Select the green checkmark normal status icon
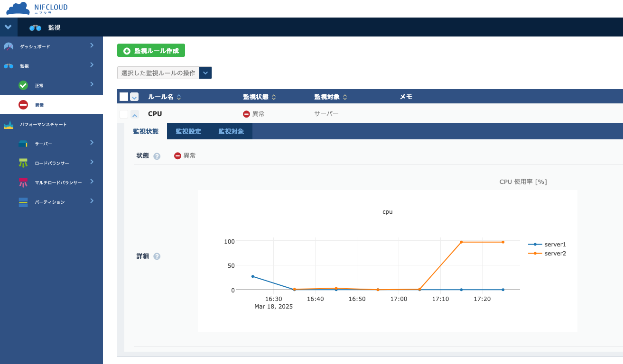 pos(23,85)
